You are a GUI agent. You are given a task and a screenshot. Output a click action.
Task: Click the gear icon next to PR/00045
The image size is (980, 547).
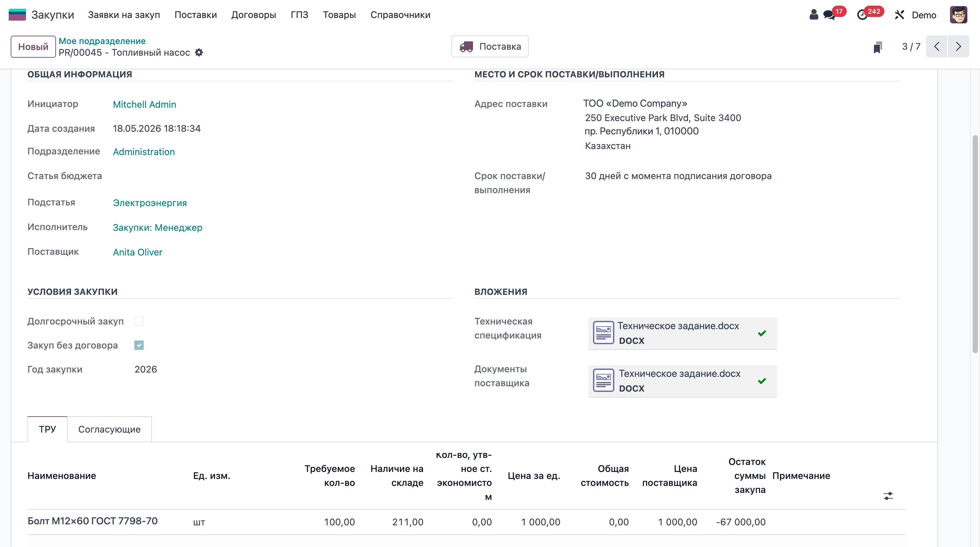tap(199, 52)
